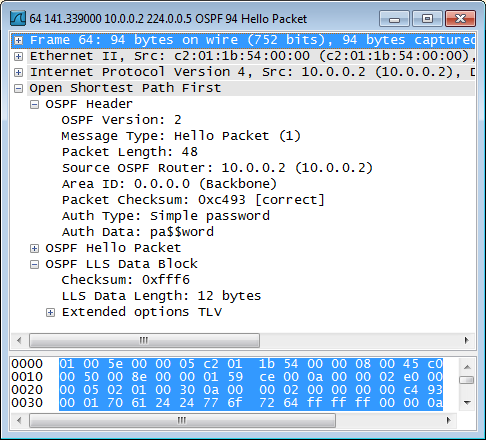Expand the Internet Protocol Version 4 node
Viewport: 486px width, 440px height.
click(19, 72)
